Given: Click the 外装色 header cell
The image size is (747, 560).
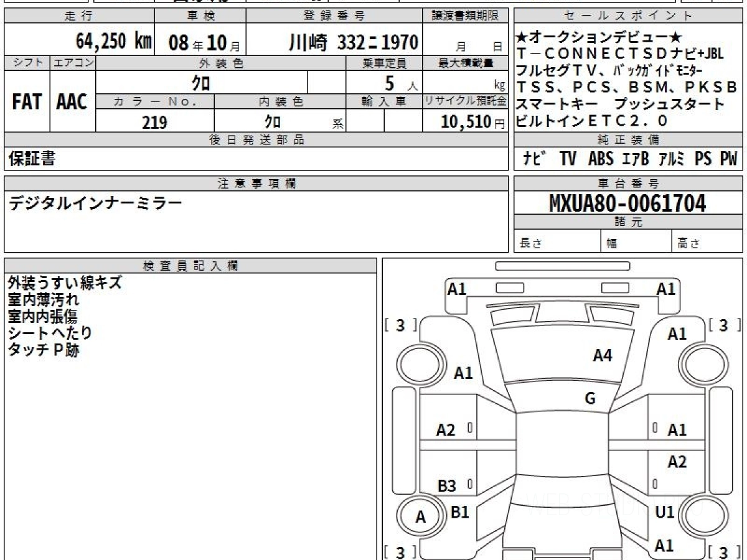Looking at the screenshot, I should (221, 63).
